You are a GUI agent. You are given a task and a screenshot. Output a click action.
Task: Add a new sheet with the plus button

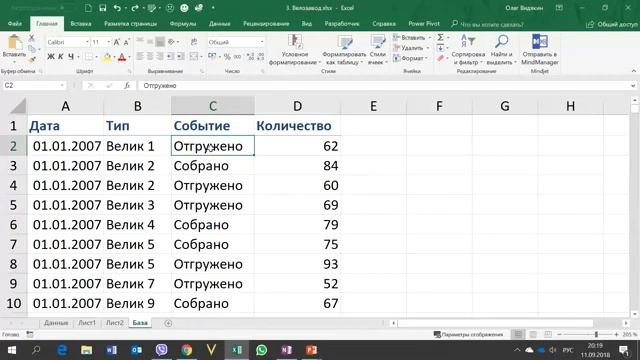[168, 323]
